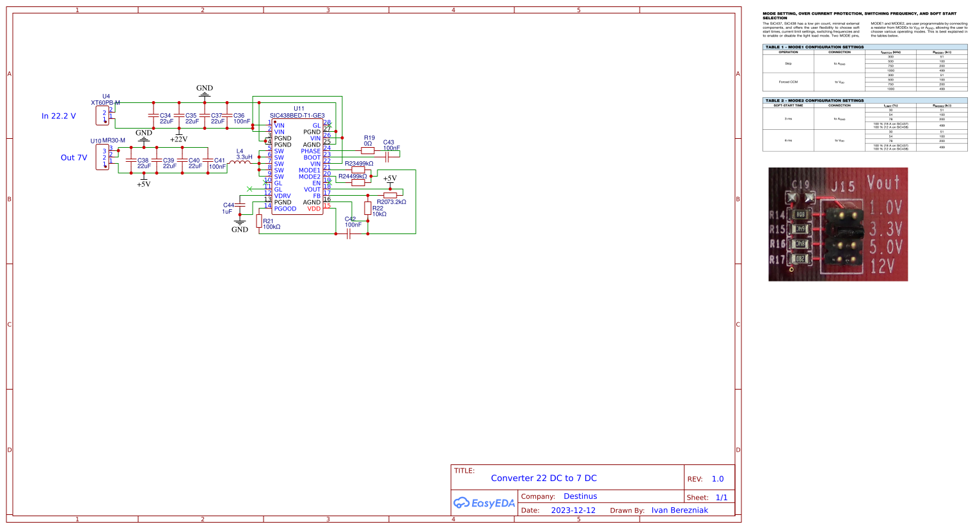
Task: Click the Drawn By name Ivan Berezniak
Action: point(680,510)
